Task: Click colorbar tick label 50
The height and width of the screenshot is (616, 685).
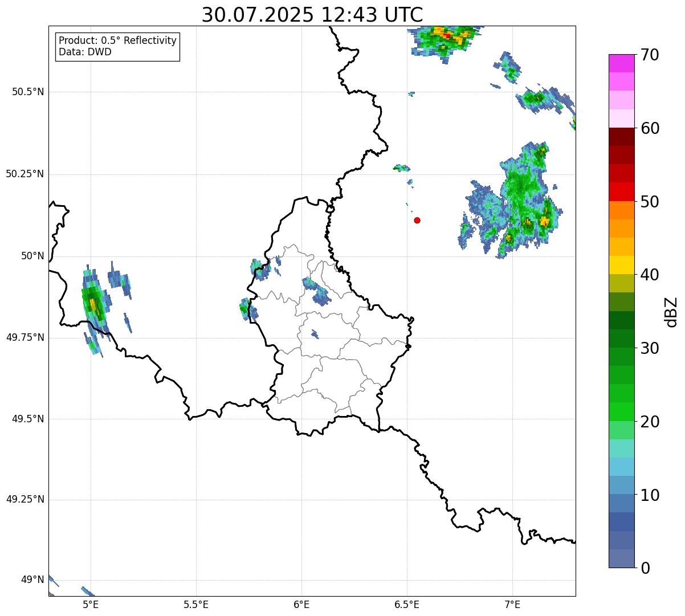Action: [650, 202]
